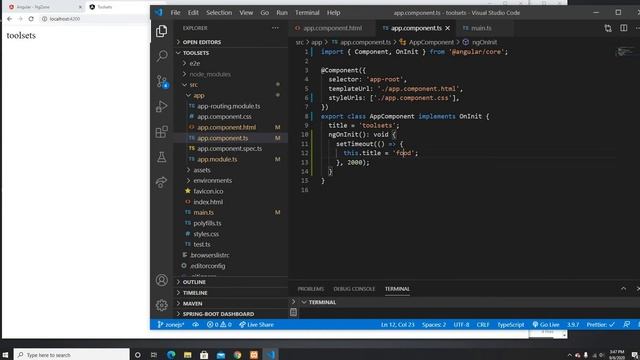Open the Live Share activity icon

point(162,182)
